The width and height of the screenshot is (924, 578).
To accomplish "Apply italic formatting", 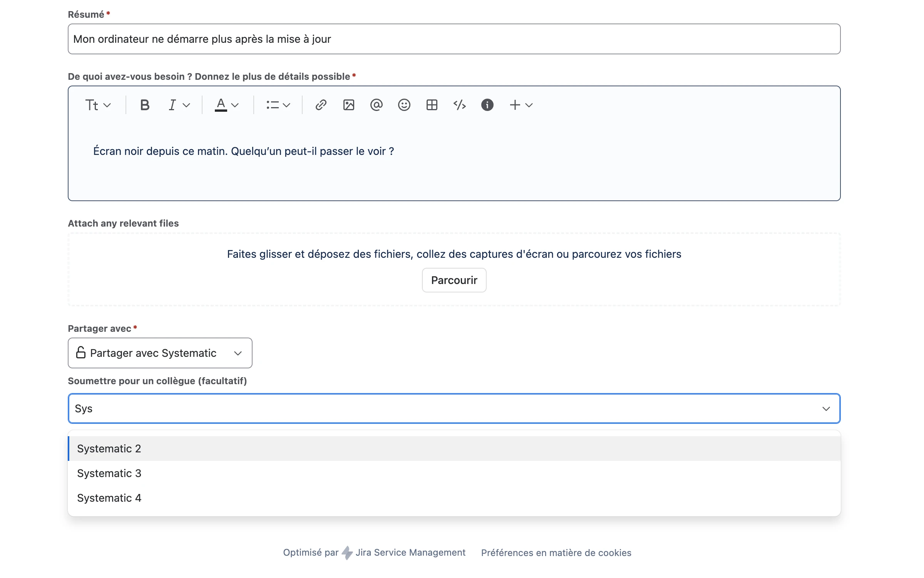I will [172, 105].
